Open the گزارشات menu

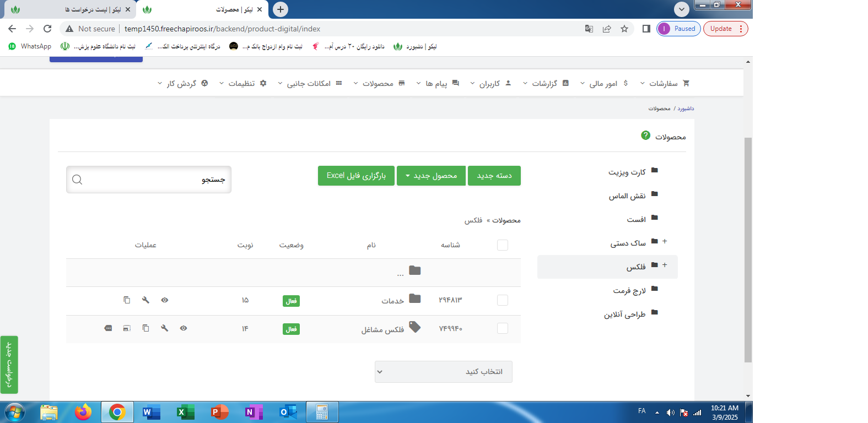tap(546, 84)
